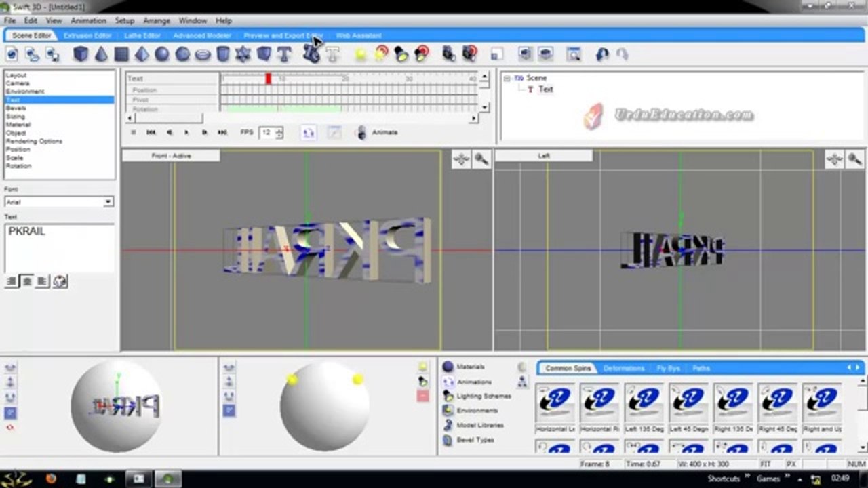Switch to Preview and Export Editor tab

pos(283,35)
